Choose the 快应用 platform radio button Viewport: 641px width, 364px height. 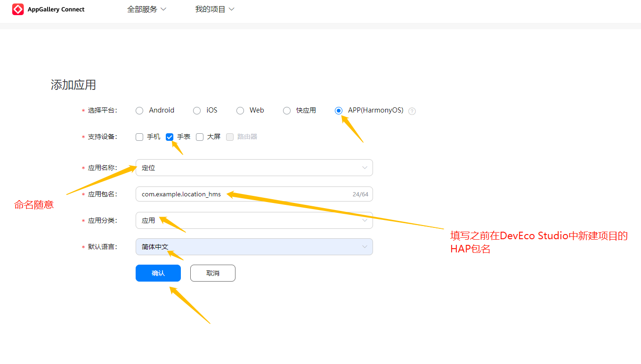click(x=287, y=111)
